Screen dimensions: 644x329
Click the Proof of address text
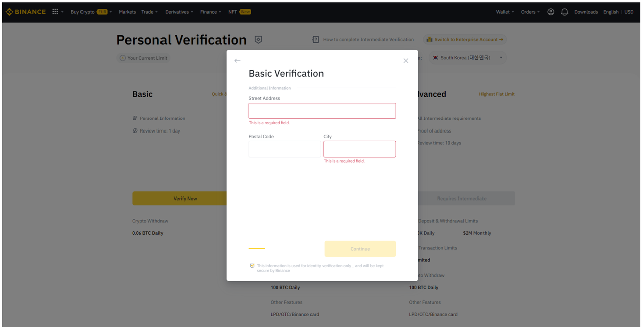coord(434,130)
